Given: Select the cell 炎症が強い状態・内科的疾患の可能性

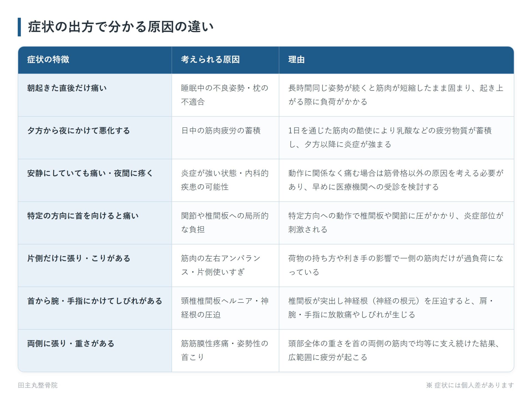Looking at the screenshot, I should pyautogui.click(x=225, y=180).
